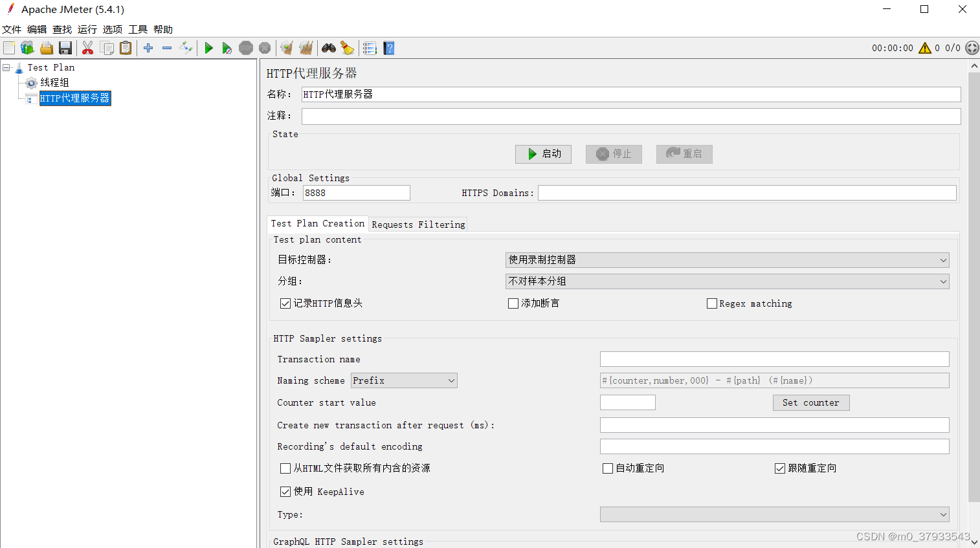
Task: Open Help question mark icon
Action: tap(389, 48)
